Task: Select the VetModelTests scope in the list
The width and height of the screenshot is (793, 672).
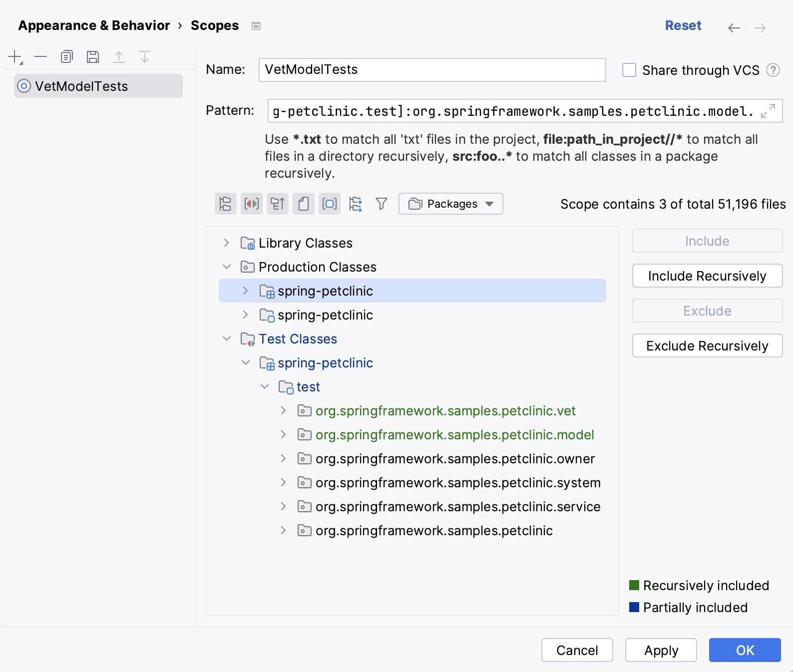Action: [81, 86]
